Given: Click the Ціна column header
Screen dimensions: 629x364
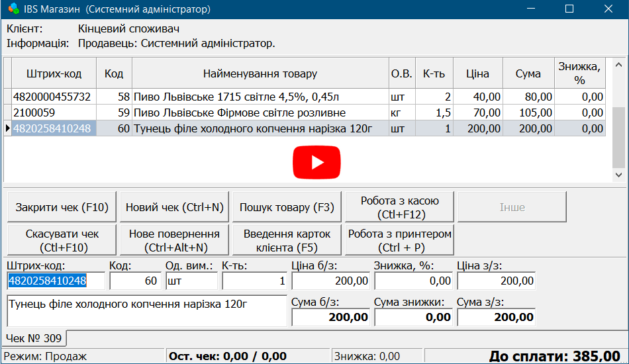Looking at the screenshot, I should coord(478,73).
